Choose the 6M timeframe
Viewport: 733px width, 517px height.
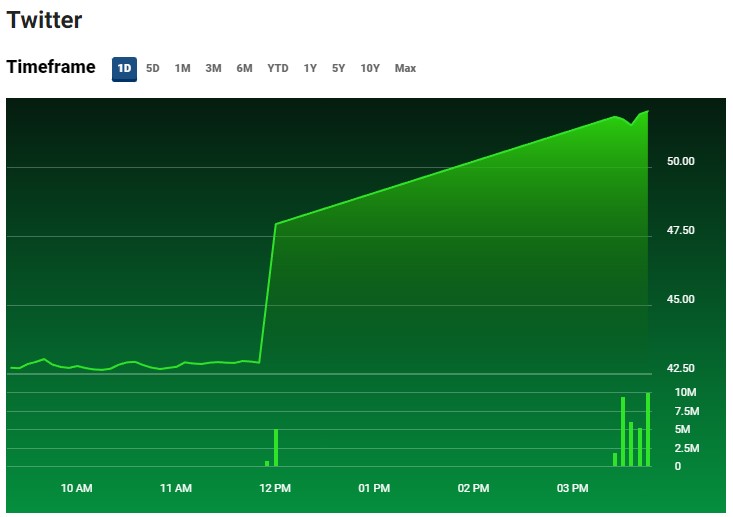pos(244,68)
